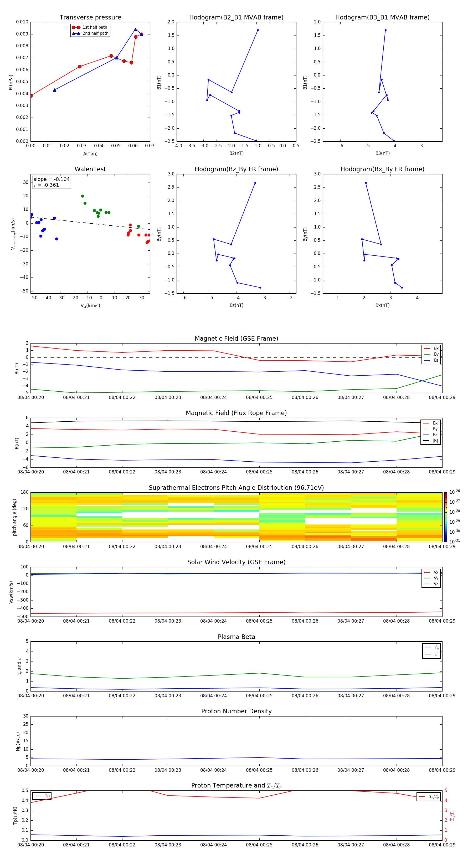Select βp in the Plasma Beta legend
Image resolution: width=473 pixels, height=868 pixels.
click(432, 647)
